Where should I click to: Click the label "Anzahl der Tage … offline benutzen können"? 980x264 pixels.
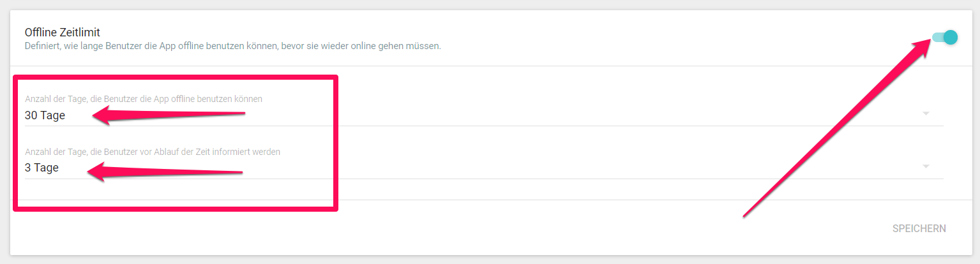tap(144, 99)
